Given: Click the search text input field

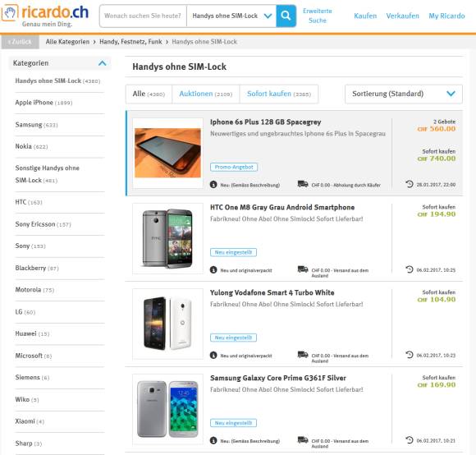Looking at the screenshot, I should (143, 16).
